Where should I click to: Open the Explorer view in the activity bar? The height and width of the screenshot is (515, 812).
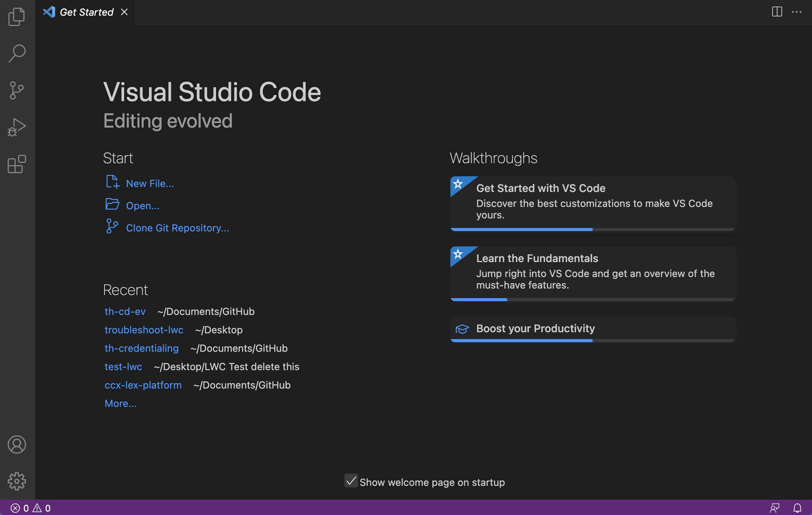(17, 17)
